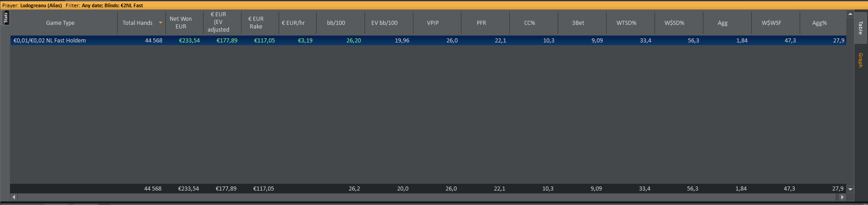Switch to the Graph tab
Screen dimensions: 868x205
pyautogui.click(x=860, y=60)
